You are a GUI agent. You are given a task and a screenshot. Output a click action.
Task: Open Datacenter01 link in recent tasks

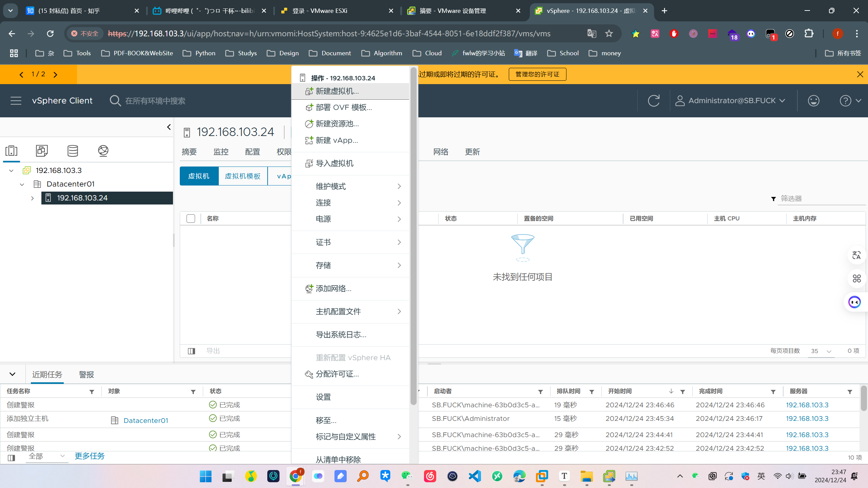(x=146, y=421)
